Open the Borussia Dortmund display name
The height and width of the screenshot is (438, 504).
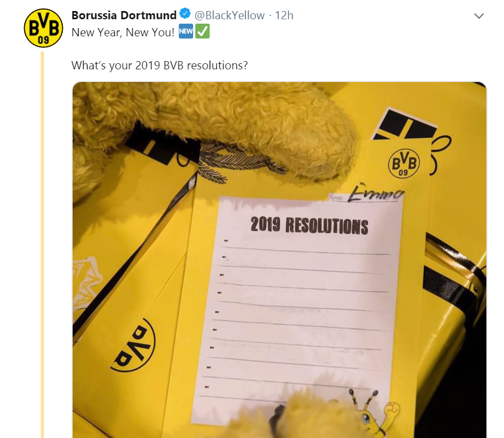click(124, 15)
